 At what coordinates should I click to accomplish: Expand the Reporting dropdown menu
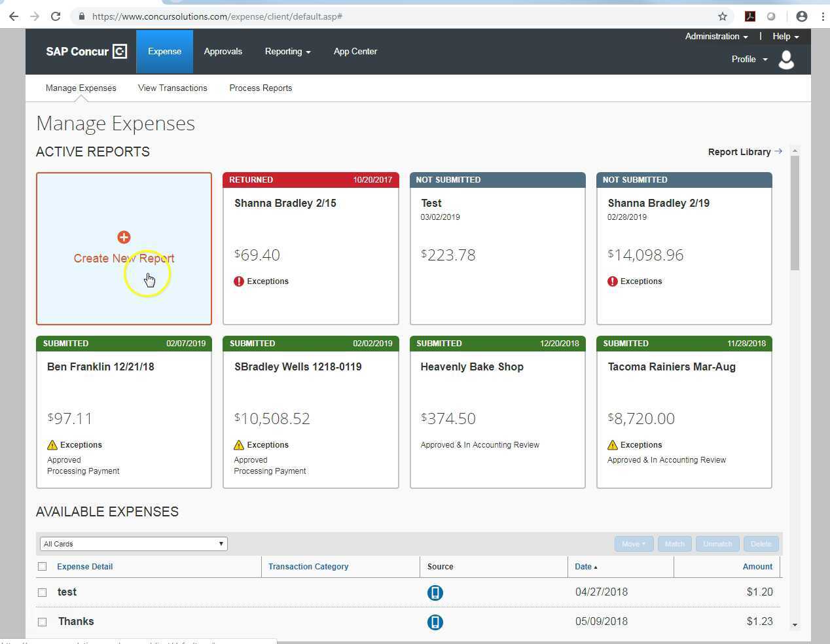click(x=287, y=52)
